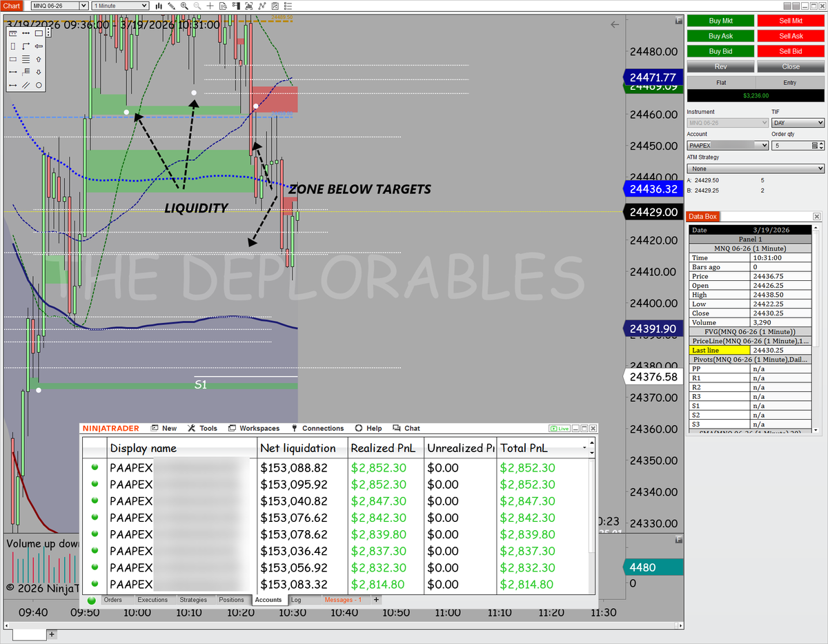The width and height of the screenshot is (828, 644).
Task: Select the right-angle corner arrow tool
Action: pos(26,46)
